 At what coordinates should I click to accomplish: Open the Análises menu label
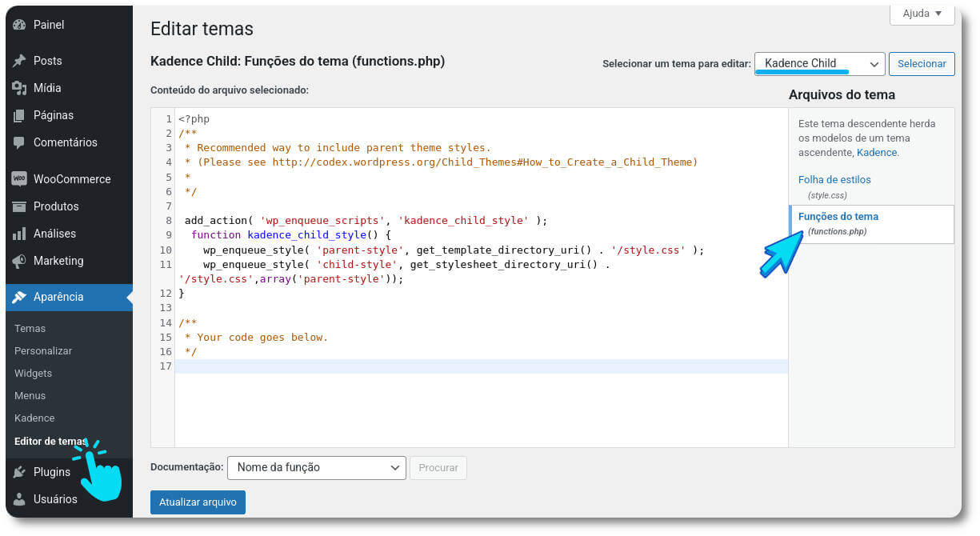[x=54, y=234]
